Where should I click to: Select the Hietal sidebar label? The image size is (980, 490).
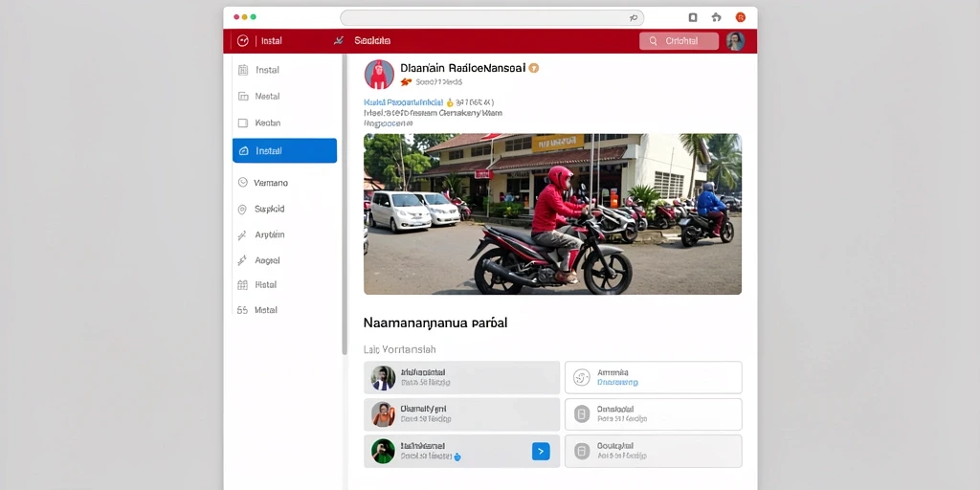[x=266, y=284]
